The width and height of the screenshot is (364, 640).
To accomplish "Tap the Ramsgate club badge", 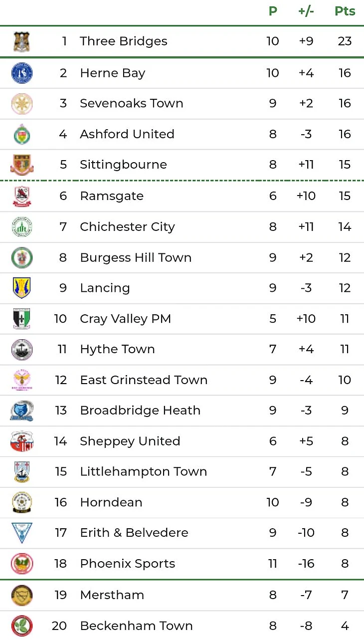I will tap(21, 196).
